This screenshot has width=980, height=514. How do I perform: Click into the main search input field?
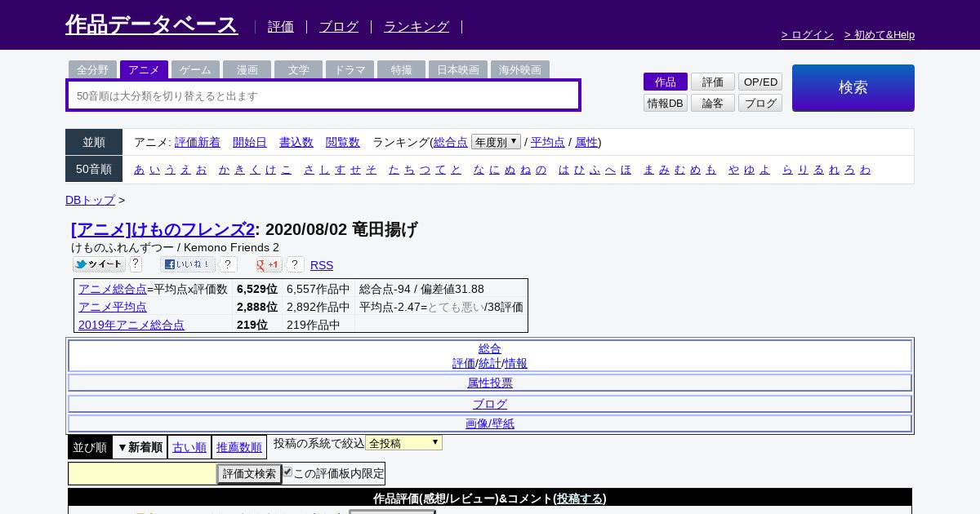click(x=323, y=95)
